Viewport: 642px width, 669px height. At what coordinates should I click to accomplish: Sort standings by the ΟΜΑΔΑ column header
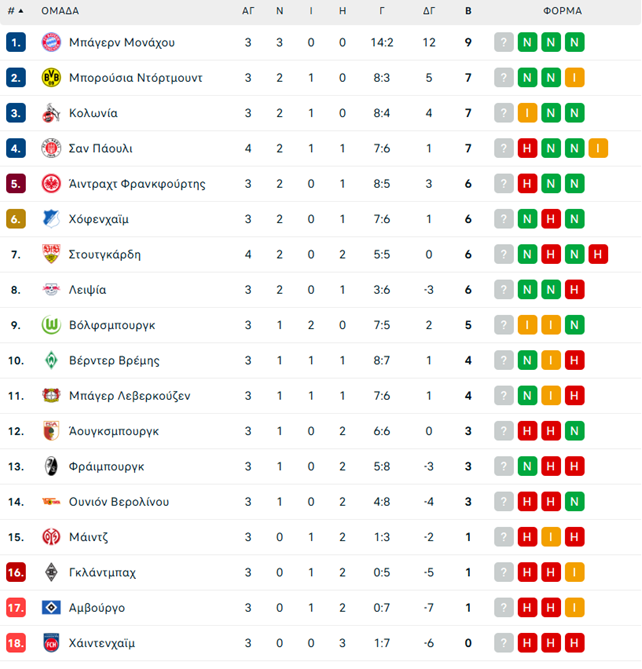[60, 11]
